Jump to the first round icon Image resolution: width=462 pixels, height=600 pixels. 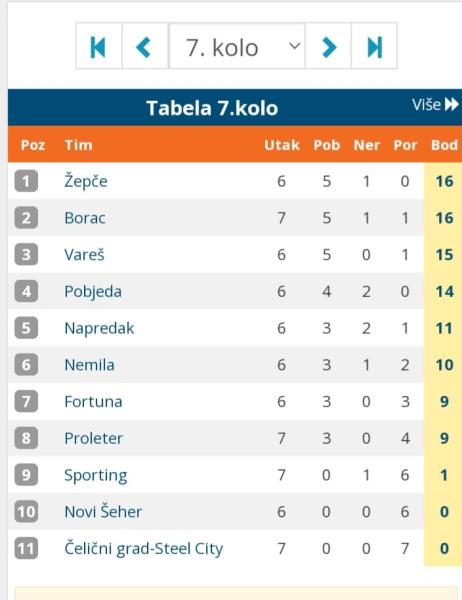[99, 46]
